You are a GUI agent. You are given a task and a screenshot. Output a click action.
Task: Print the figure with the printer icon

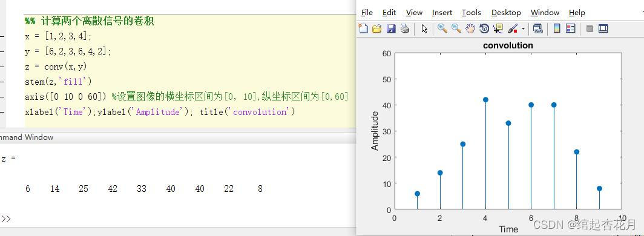tap(404, 28)
